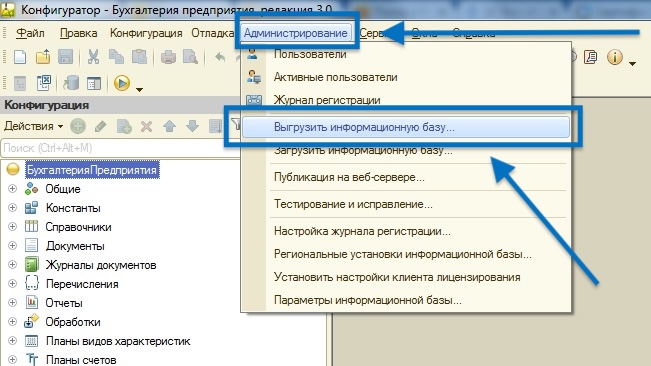Select Пользователи menu entry
651x366 pixels.
pos(406,54)
